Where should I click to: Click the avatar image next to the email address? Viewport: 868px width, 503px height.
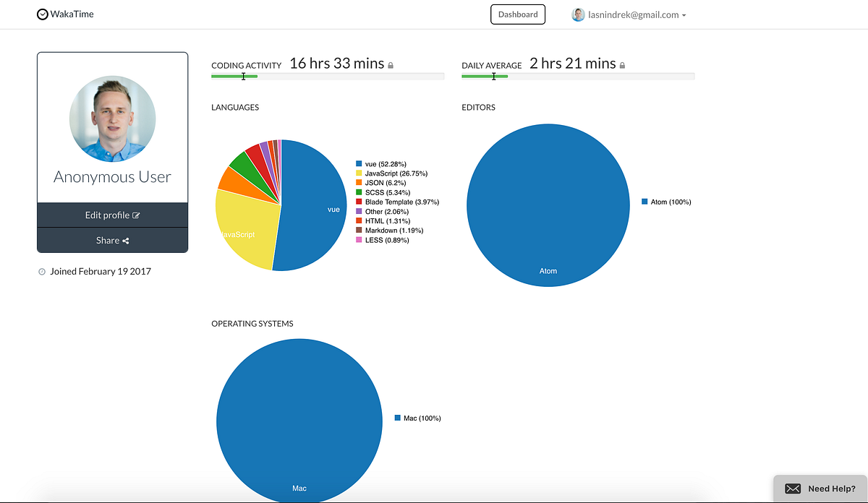tap(577, 14)
